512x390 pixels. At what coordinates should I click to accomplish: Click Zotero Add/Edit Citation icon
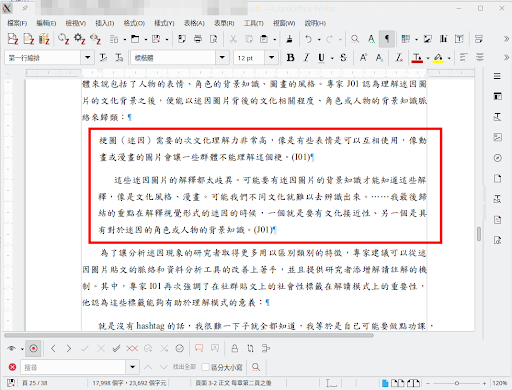pos(13,39)
